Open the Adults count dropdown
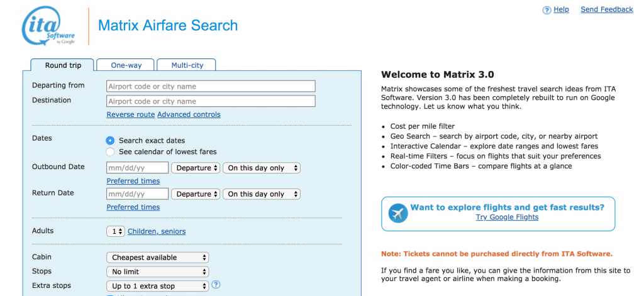The width and height of the screenshot is (644, 296). point(116,231)
